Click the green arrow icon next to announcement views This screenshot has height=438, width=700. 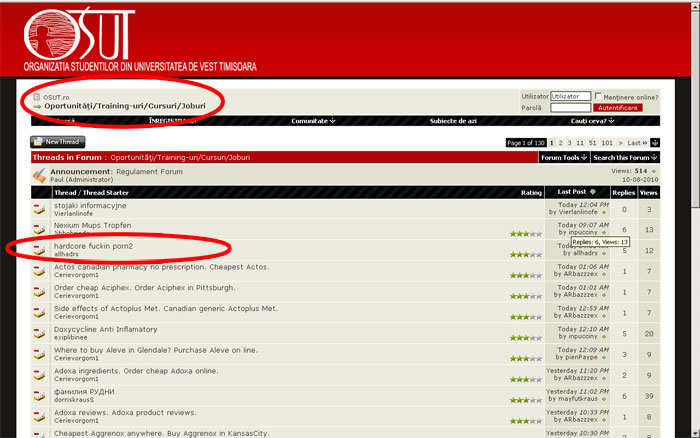654,171
